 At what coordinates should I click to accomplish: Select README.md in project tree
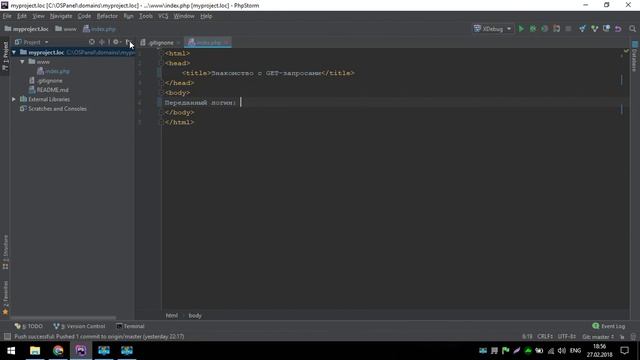click(x=49, y=90)
